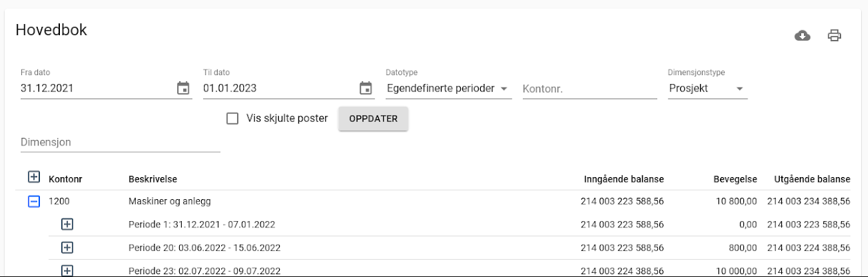Click the Beskrivelse column header
The width and height of the screenshot is (868, 277).
click(152, 179)
